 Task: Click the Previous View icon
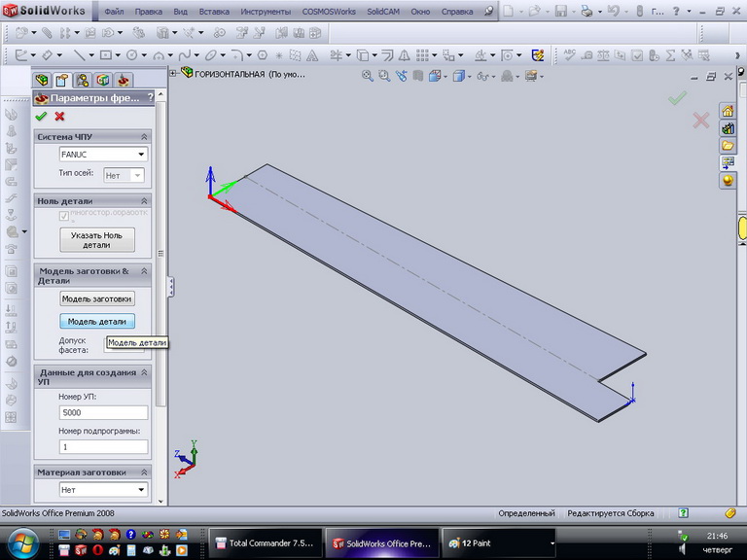tap(401, 76)
